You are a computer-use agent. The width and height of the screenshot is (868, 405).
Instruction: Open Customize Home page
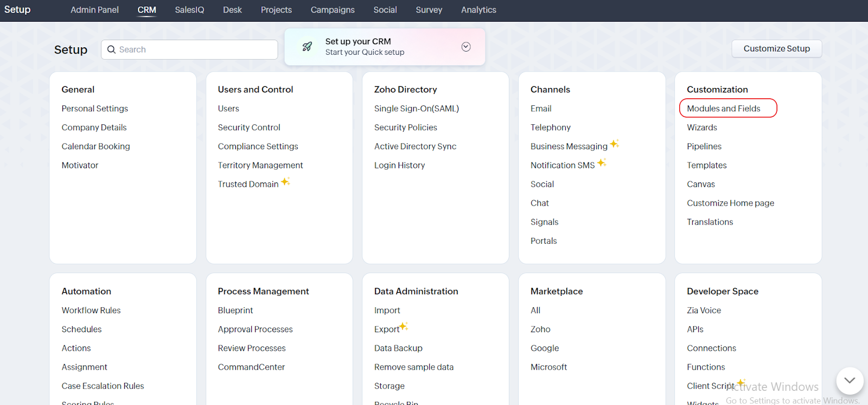click(x=730, y=203)
